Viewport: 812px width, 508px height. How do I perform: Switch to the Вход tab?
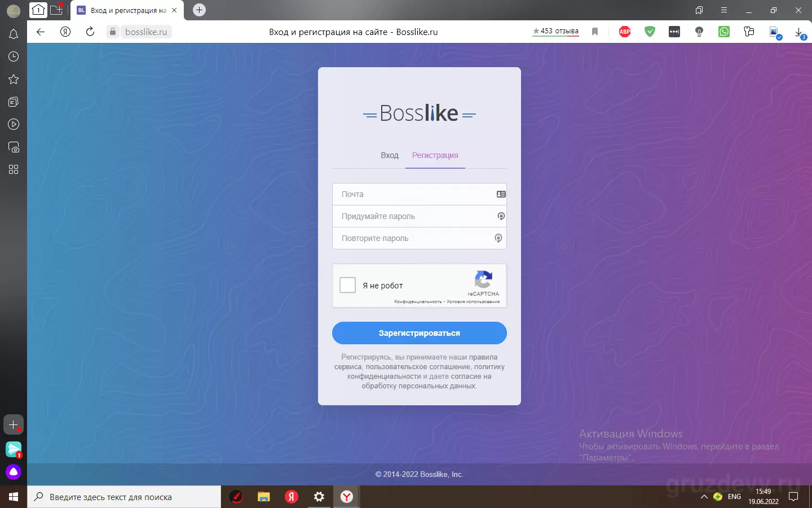click(x=390, y=155)
